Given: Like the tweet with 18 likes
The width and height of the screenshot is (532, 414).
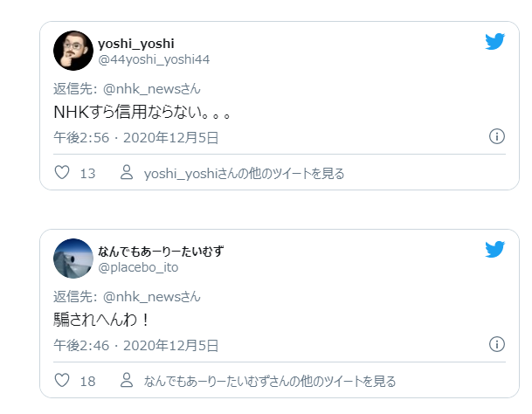Looking at the screenshot, I should coord(62,381).
